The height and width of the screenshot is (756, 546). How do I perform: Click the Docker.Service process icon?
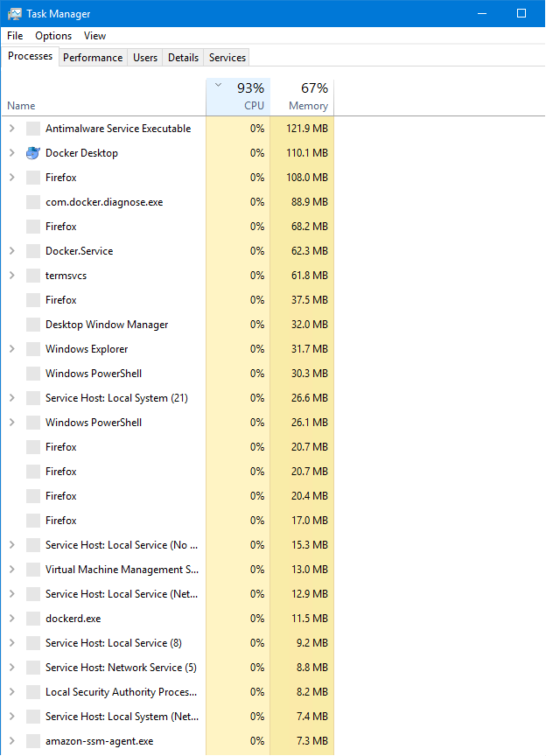click(x=32, y=251)
